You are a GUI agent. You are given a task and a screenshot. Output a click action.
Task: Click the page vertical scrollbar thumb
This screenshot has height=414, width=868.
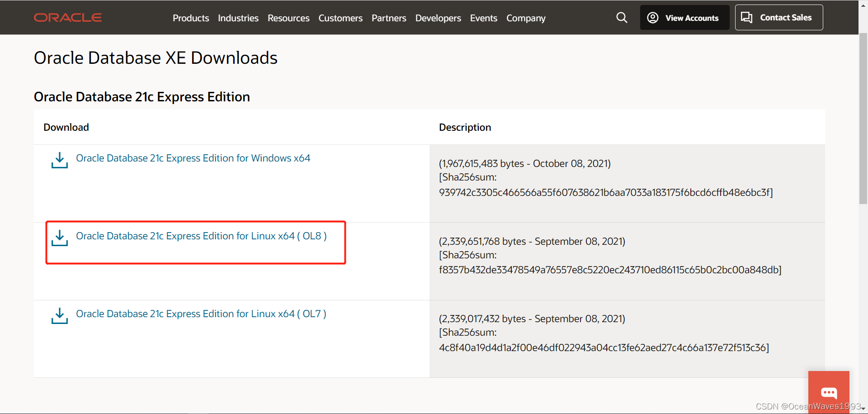point(863,119)
